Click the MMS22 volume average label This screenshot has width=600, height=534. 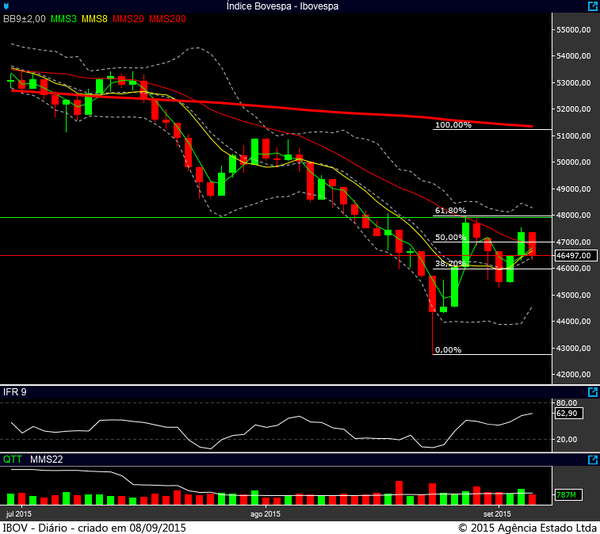pos(46,459)
